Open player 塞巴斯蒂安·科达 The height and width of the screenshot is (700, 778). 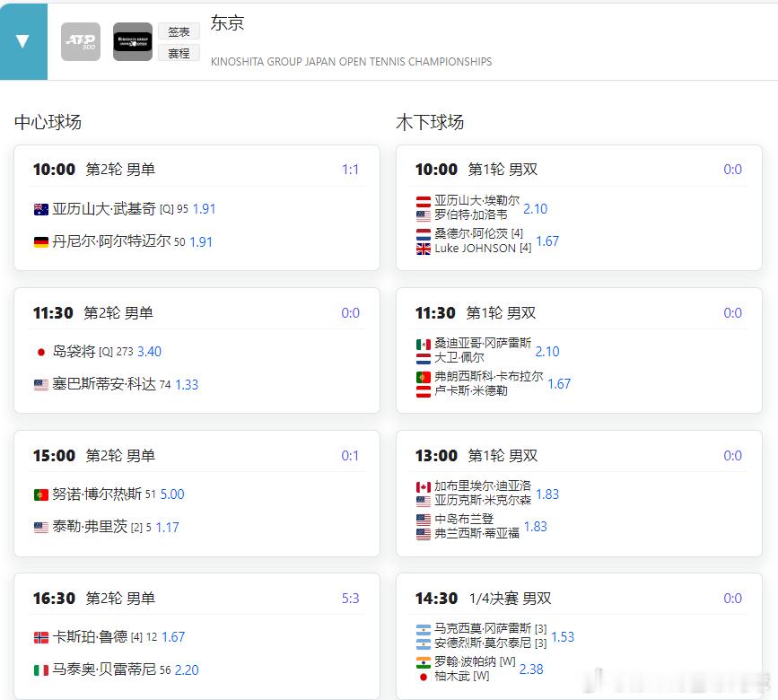(x=104, y=384)
